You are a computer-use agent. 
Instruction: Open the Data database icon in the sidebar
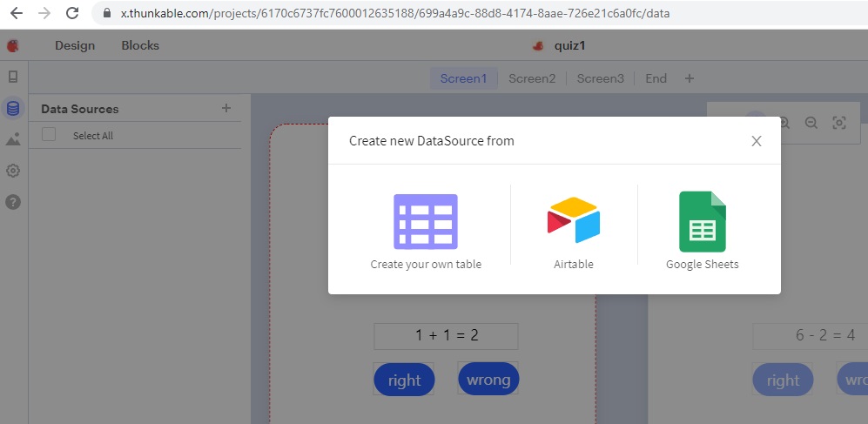tap(13, 109)
